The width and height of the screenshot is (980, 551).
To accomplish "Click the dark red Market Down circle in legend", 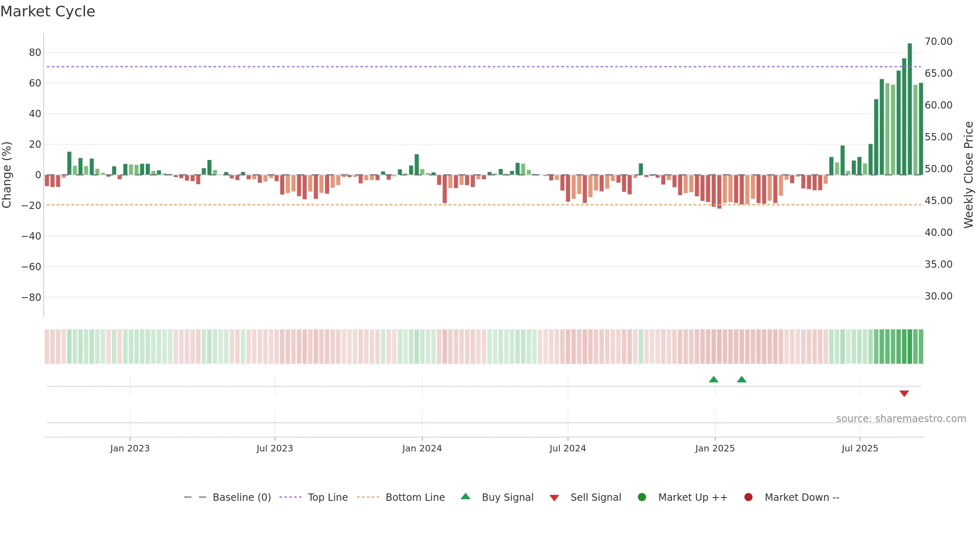I will tap(748, 497).
